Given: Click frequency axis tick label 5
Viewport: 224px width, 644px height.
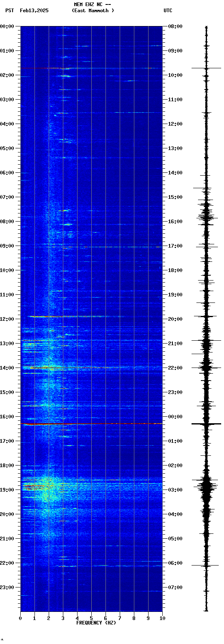Looking at the screenshot, I should click(x=91, y=618).
